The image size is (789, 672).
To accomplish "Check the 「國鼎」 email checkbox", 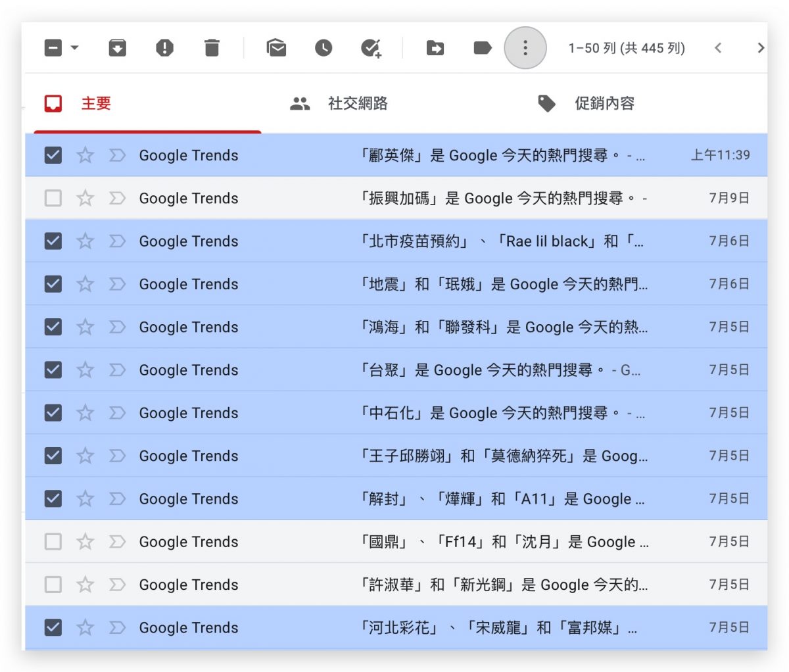I will click(53, 542).
